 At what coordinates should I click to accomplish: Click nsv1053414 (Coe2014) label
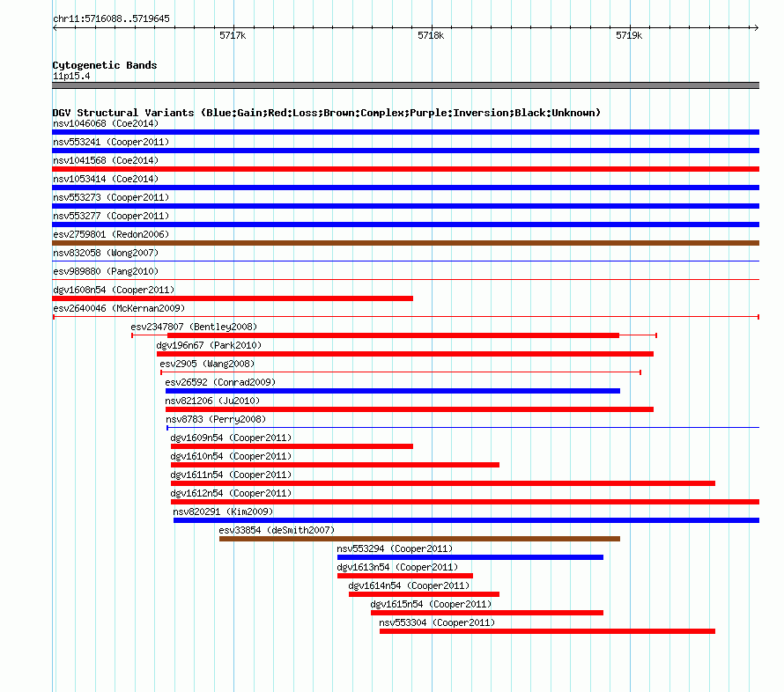click(106, 179)
